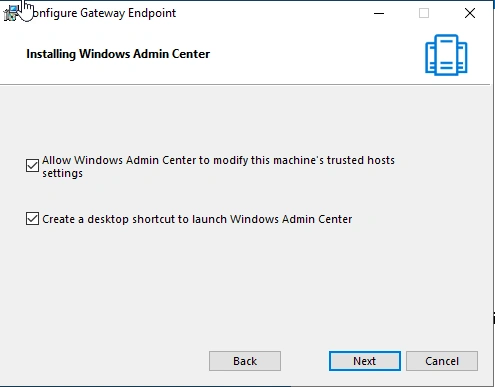Cancel the Windows Admin Center installation

point(442,361)
